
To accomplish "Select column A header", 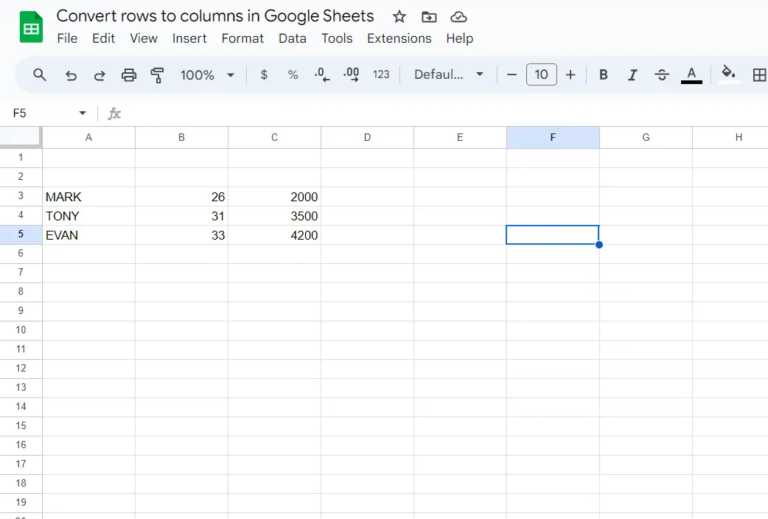I will 89,138.
